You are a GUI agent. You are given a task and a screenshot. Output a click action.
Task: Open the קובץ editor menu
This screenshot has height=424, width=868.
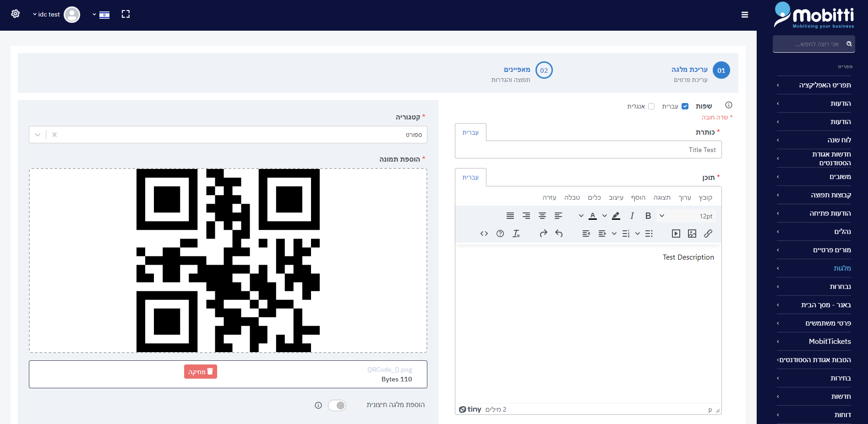coord(705,197)
